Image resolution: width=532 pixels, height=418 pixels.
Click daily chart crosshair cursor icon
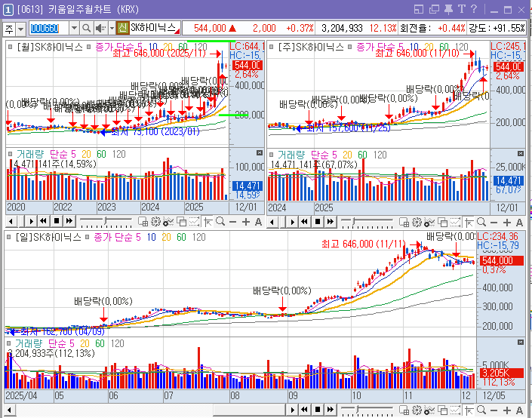(469, 410)
